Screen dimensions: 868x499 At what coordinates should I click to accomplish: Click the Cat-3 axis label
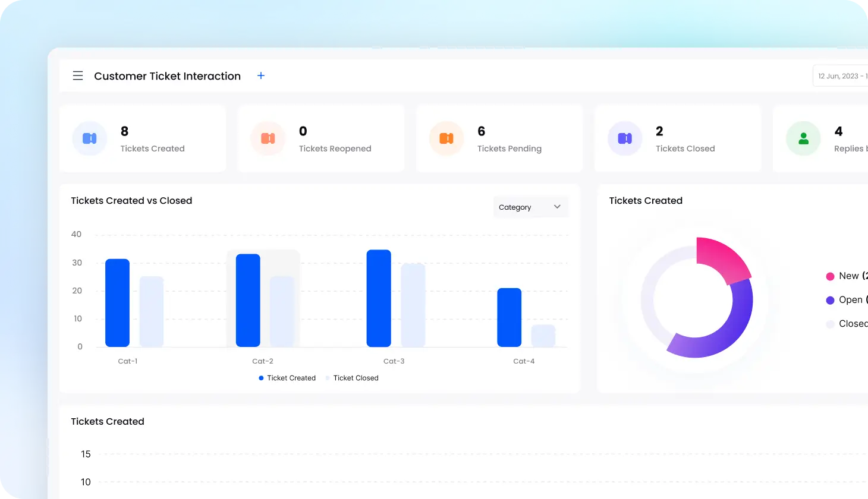coord(394,361)
